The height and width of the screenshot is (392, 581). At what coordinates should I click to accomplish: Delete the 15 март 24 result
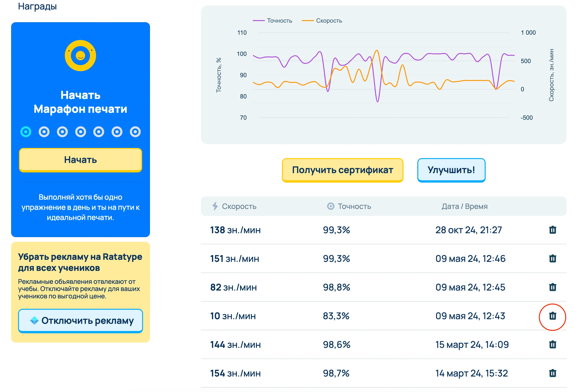pos(553,345)
